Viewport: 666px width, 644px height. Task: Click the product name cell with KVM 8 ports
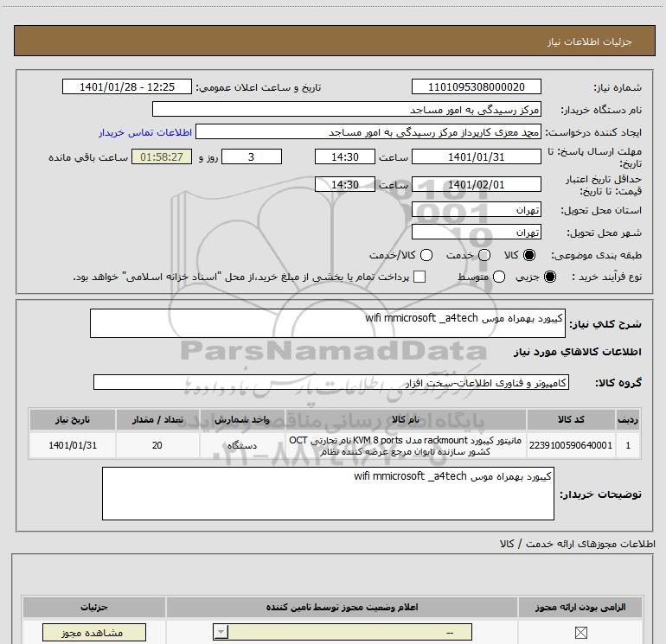click(x=406, y=445)
